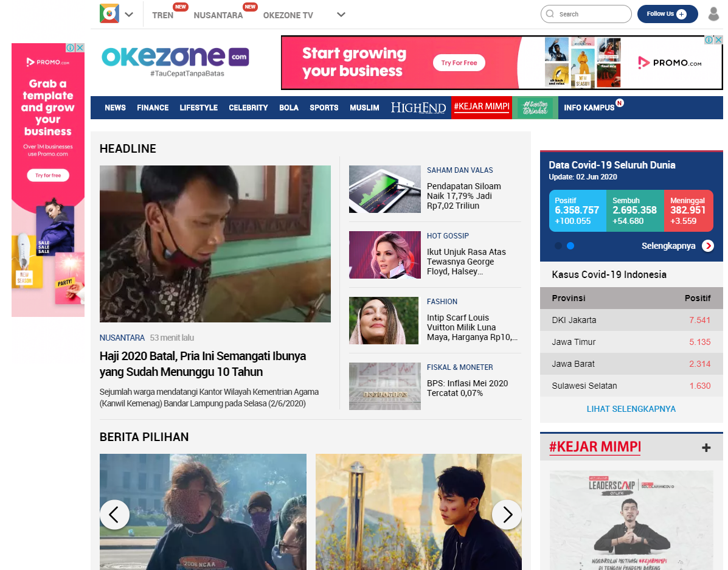
Task: Open the user profile avatar icon
Action: pos(713,14)
